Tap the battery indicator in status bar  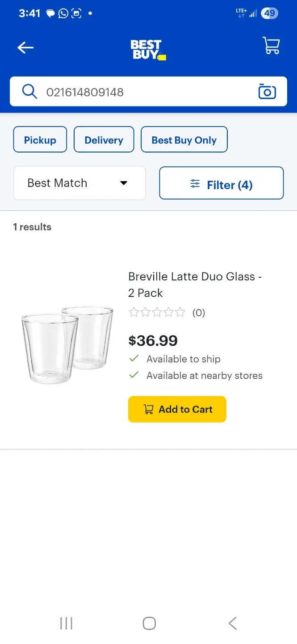click(269, 13)
